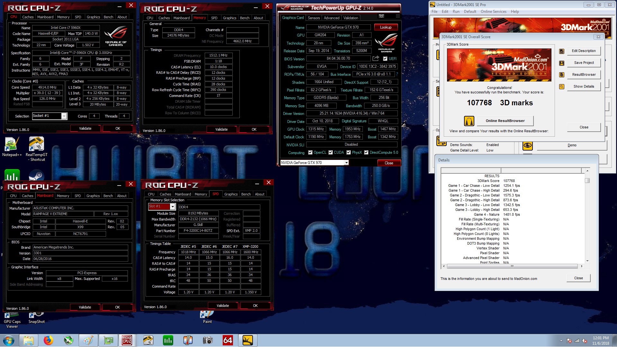The width and height of the screenshot is (617, 364).
Task: Toggle the PhysX checkbox
Action: [x=349, y=152]
